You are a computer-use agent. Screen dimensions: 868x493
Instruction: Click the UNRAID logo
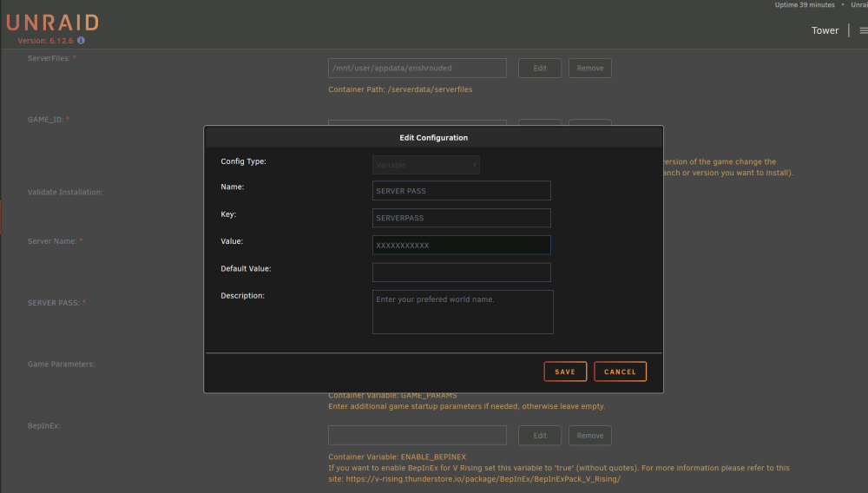[x=53, y=23]
